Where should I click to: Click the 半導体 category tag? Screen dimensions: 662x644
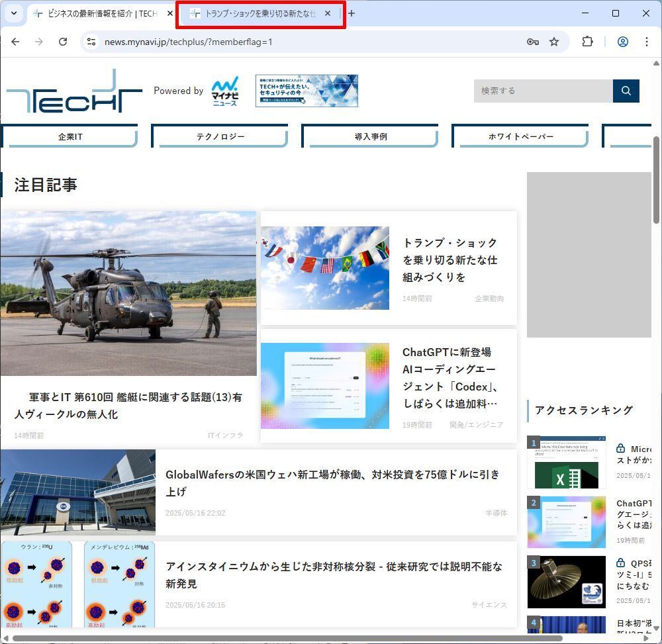[x=496, y=513]
